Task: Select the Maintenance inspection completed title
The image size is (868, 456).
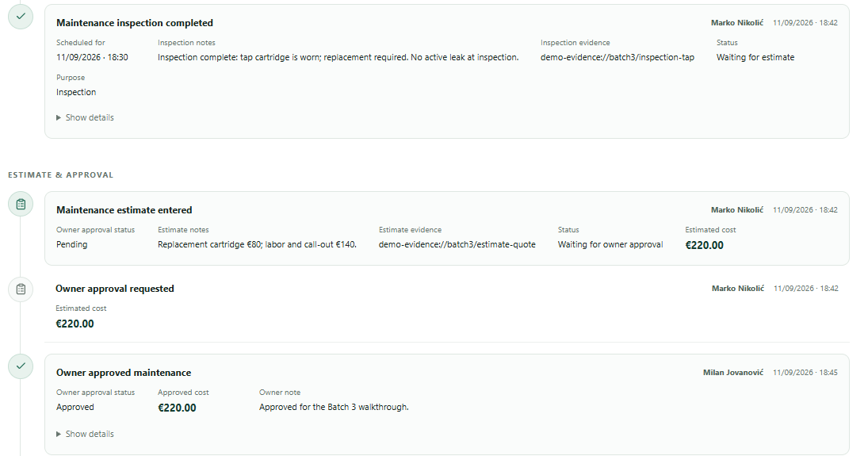Action: [135, 23]
